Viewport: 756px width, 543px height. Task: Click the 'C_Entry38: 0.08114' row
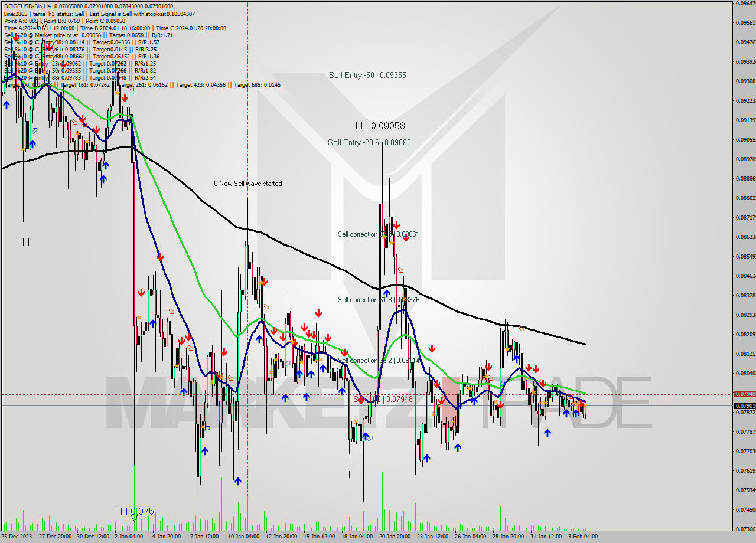coord(82,42)
